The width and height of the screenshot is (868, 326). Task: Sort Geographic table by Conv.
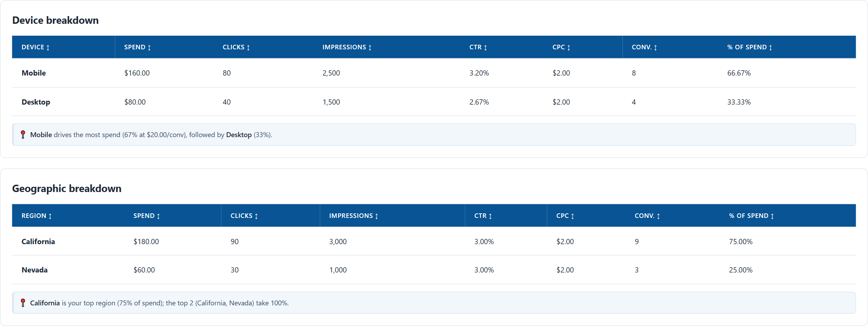(x=647, y=216)
